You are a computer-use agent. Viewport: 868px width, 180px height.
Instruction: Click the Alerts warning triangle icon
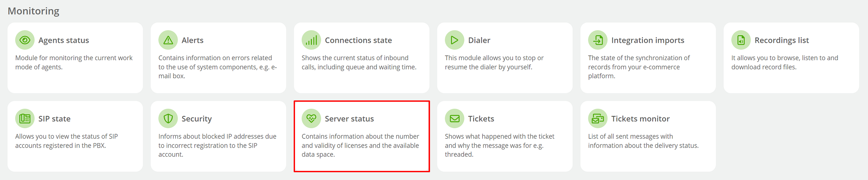tap(168, 40)
